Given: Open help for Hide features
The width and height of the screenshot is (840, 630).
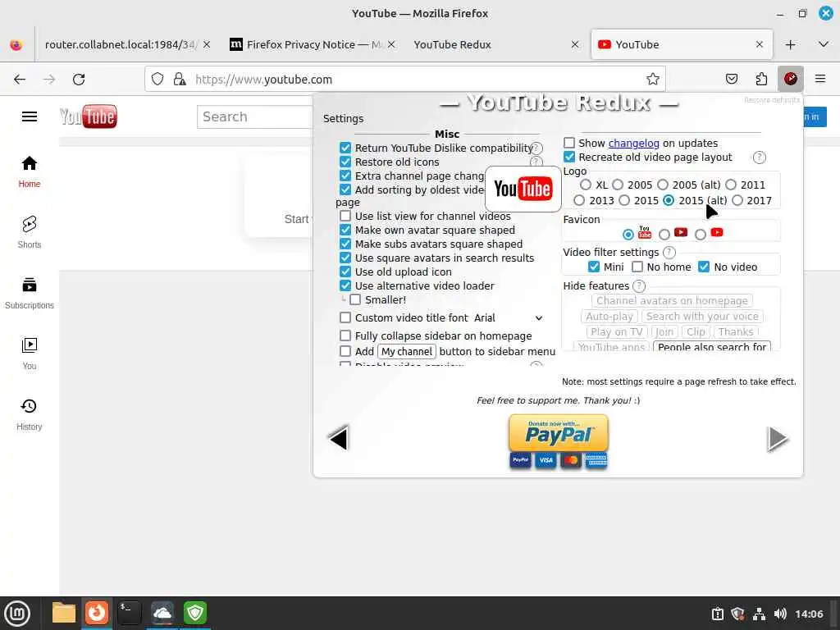Looking at the screenshot, I should tap(639, 286).
